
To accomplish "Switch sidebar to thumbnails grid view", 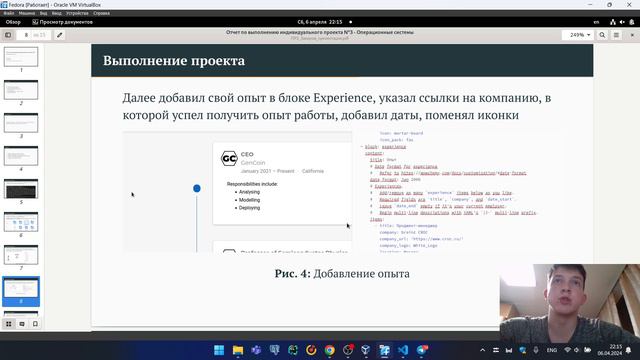I will pos(9,324).
